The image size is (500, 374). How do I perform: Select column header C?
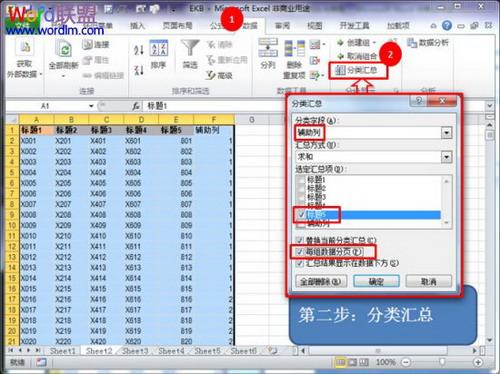[x=106, y=119]
